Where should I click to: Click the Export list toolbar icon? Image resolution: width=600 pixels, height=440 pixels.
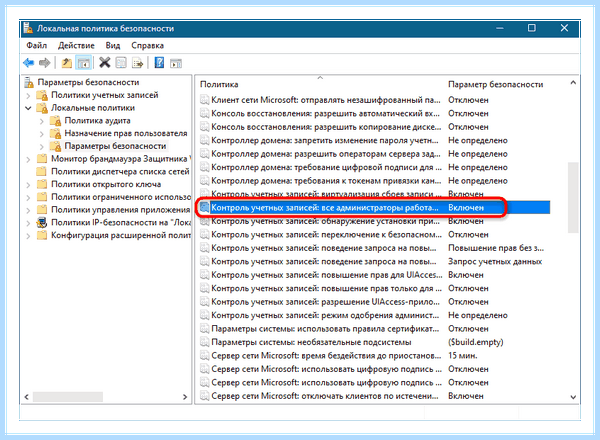point(137,62)
